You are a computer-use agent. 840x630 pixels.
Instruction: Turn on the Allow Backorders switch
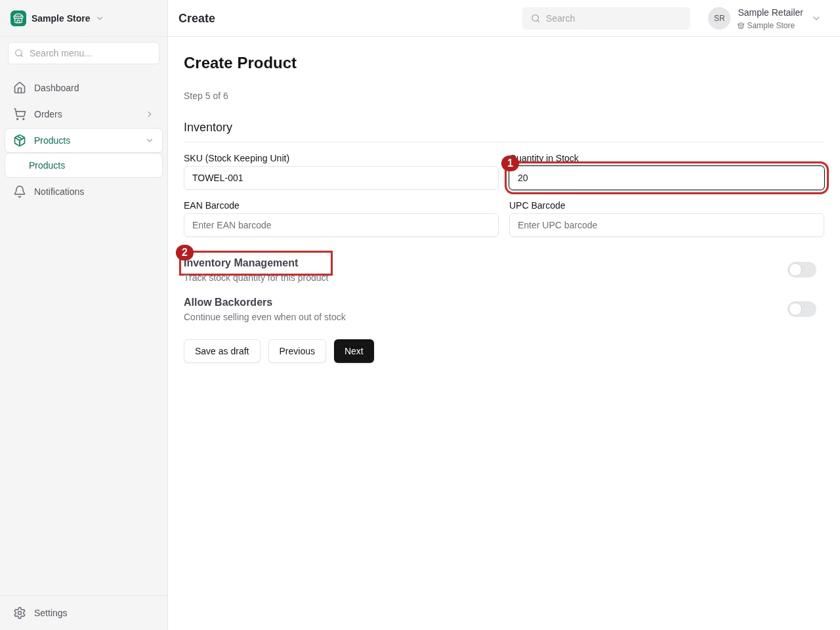click(x=802, y=309)
